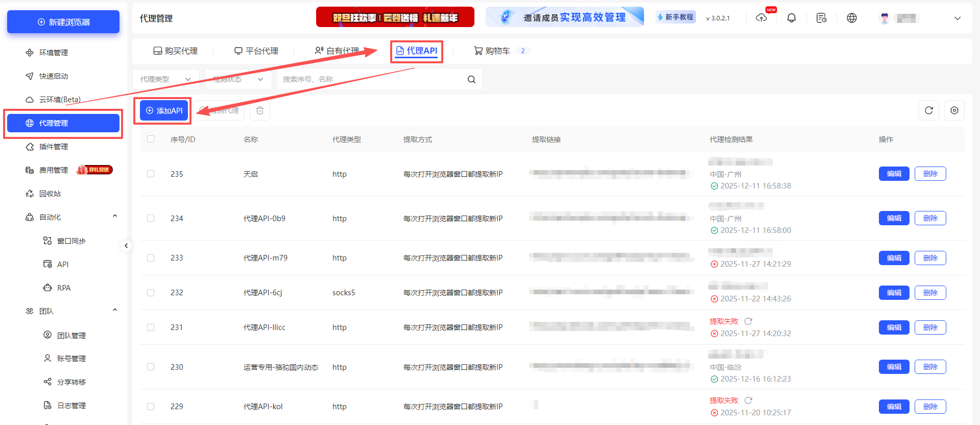Open the task list clock icon
Viewport: 980px width, 425px height.
click(822, 18)
